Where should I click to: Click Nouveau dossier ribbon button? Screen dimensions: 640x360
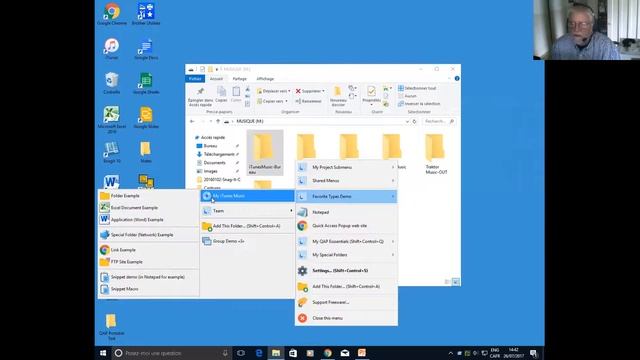click(x=338, y=97)
